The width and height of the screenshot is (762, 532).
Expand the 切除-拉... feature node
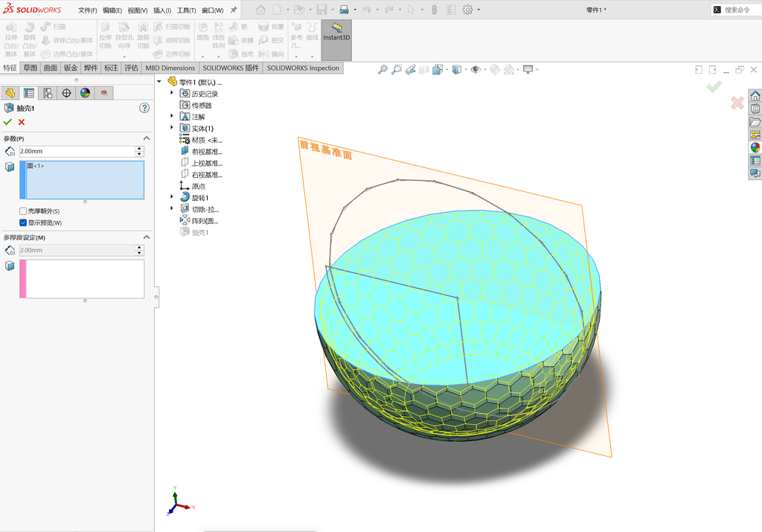click(172, 208)
